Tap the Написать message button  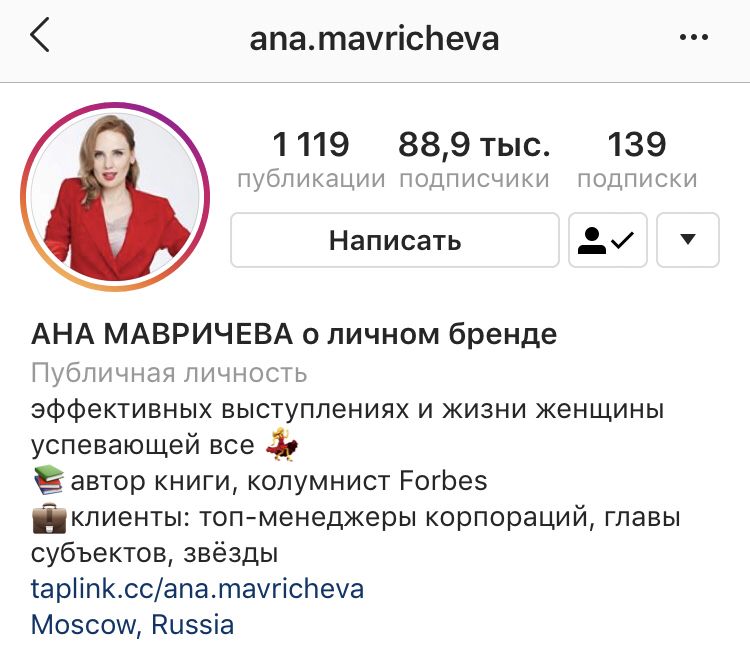point(395,240)
